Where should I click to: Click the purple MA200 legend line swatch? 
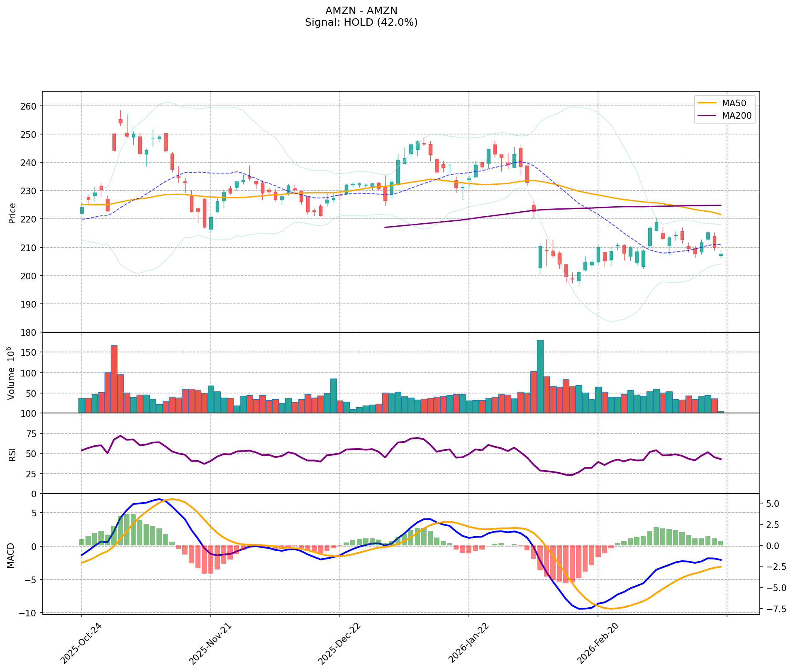[x=707, y=116]
